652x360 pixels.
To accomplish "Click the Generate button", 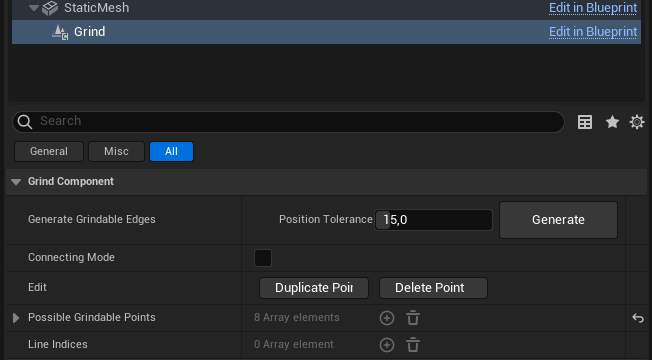I will (558, 220).
